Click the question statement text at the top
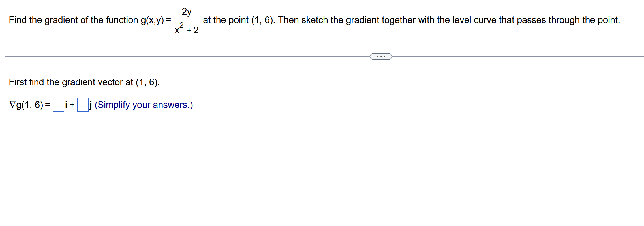Screen dimensions: 644x226 pos(311,20)
